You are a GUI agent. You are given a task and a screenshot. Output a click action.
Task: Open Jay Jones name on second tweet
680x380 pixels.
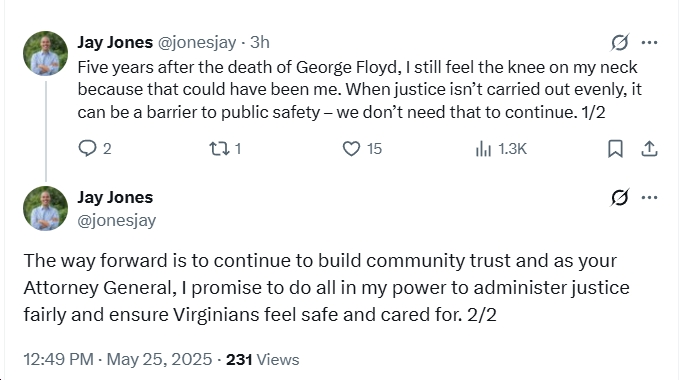click(x=115, y=197)
